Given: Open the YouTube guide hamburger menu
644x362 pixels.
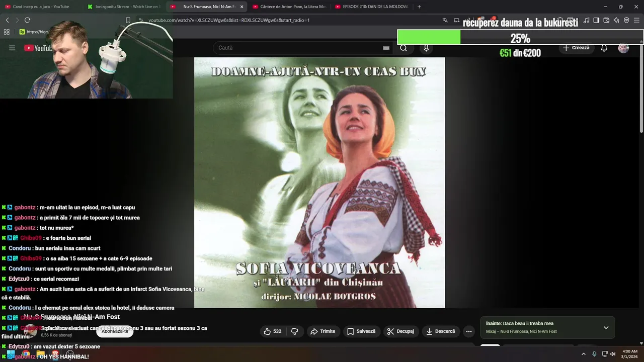Looking at the screenshot, I should 12,48.
